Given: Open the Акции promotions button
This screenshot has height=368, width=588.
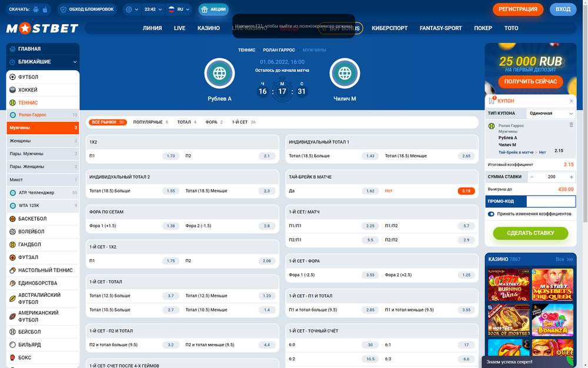Looking at the screenshot, I should click(x=213, y=9).
